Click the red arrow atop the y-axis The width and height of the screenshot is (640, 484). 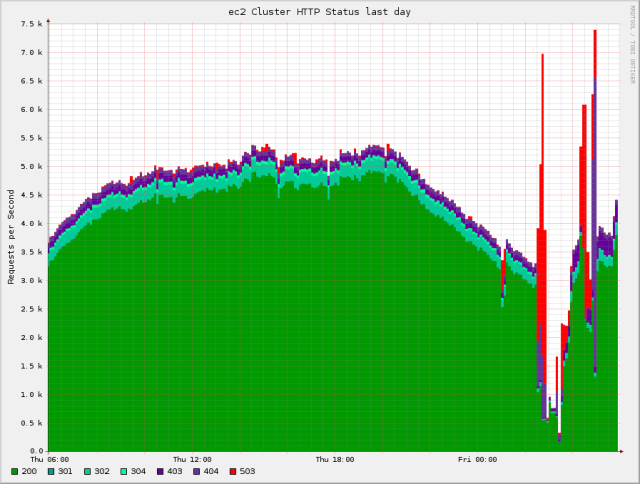pyautogui.click(x=48, y=19)
